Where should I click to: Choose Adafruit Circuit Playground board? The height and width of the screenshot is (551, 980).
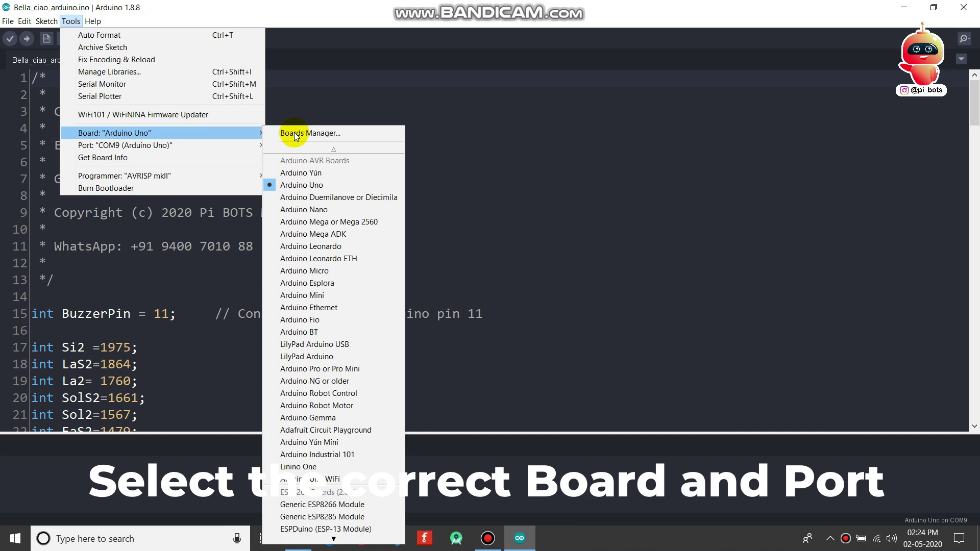click(x=333, y=430)
